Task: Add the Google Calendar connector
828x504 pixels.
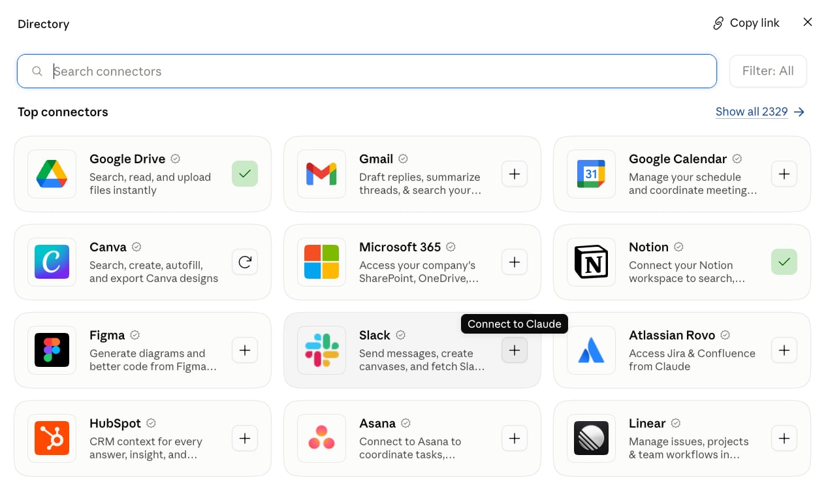Action: pos(784,174)
